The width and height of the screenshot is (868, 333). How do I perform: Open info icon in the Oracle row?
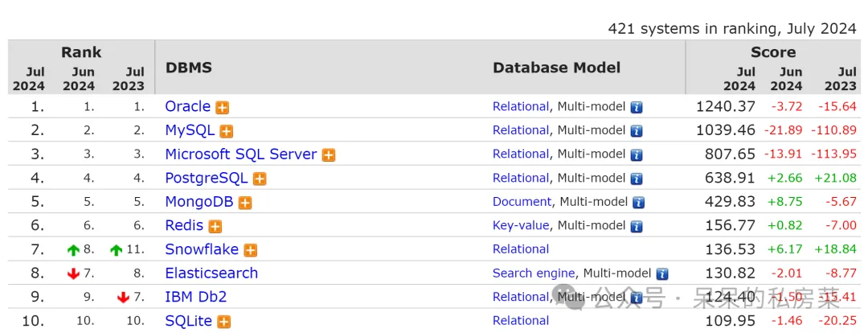pyautogui.click(x=637, y=108)
